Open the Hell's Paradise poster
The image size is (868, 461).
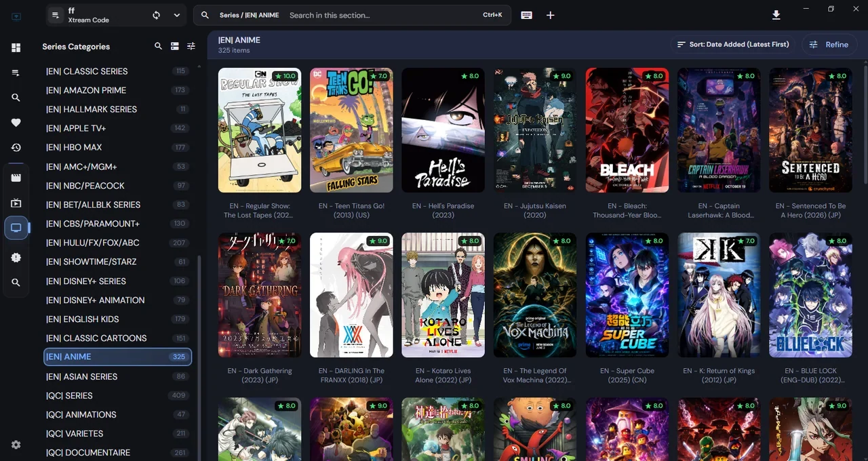click(443, 130)
